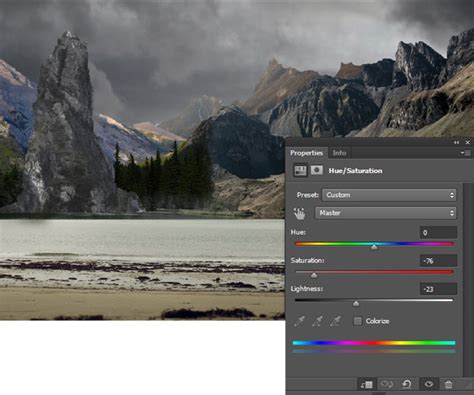Click the Hue value input field
474x395 pixels.
(x=438, y=232)
